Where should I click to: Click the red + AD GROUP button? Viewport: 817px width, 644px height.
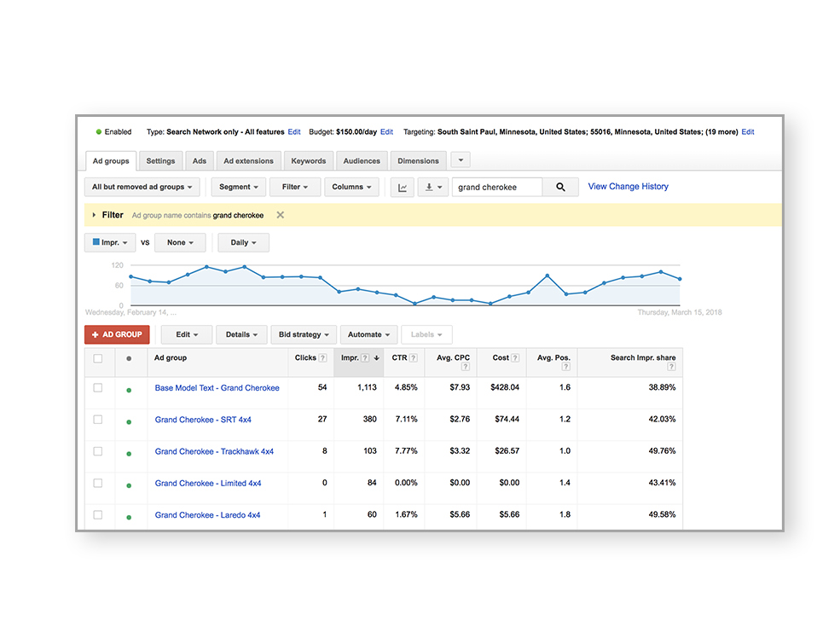pyautogui.click(x=117, y=334)
